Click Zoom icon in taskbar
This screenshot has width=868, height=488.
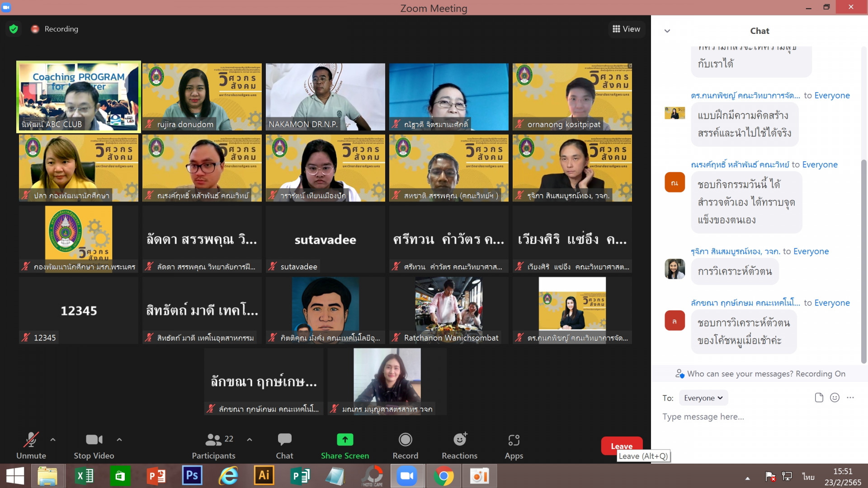pyautogui.click(x=407, y=476)
